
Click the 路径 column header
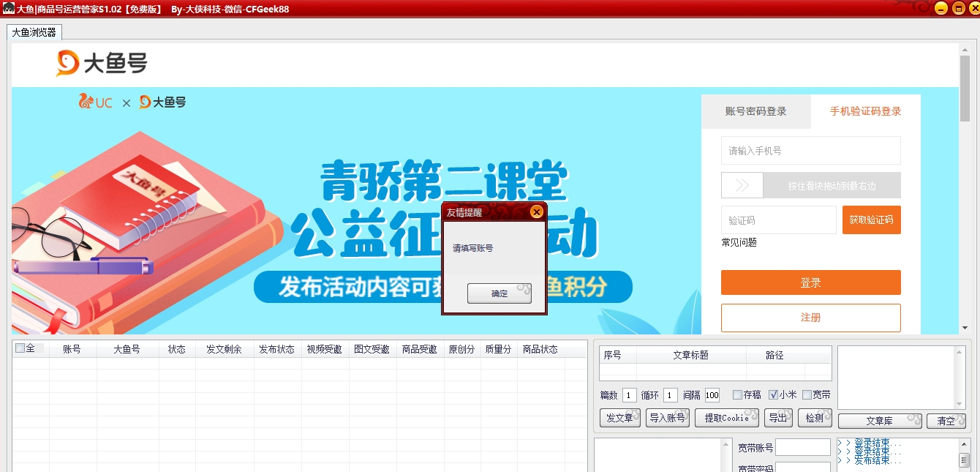775,355
